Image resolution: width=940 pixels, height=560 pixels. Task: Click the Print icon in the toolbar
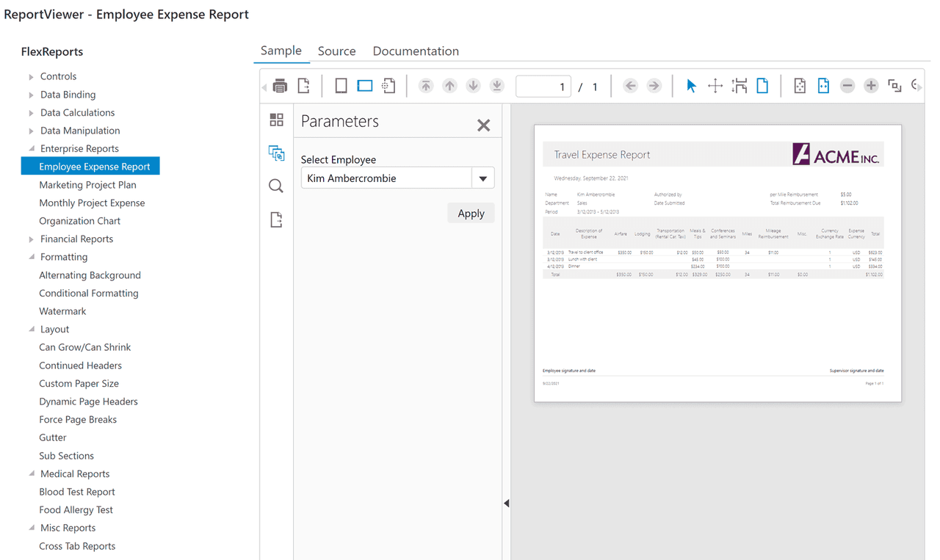click(x=280, y=86)
